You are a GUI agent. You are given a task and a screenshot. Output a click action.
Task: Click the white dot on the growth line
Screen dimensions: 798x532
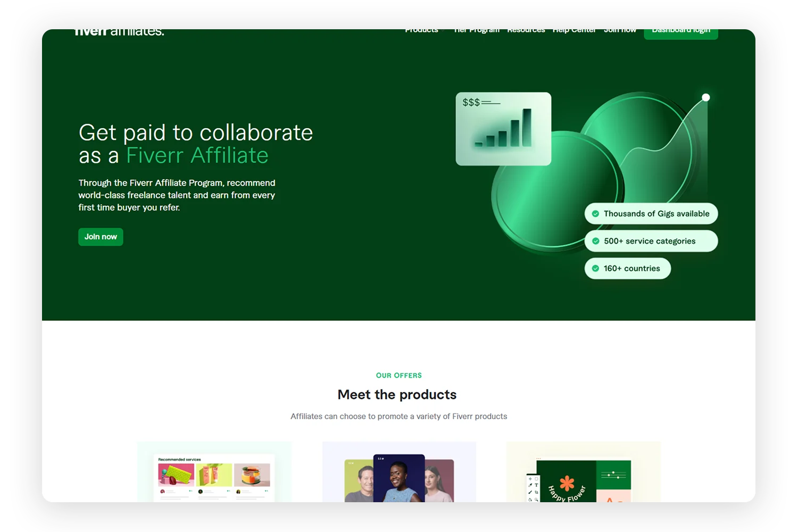coord(705,97)
